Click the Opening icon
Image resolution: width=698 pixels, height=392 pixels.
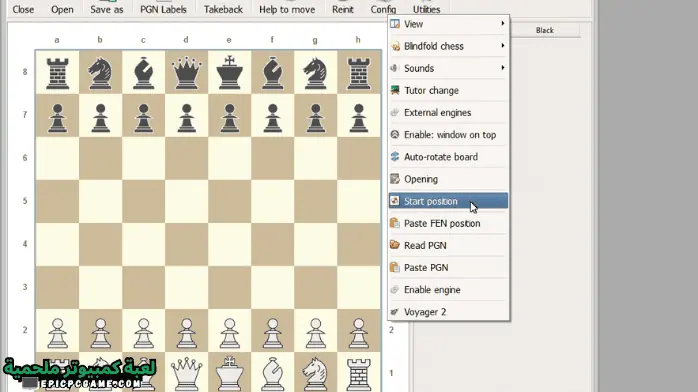[395, 179]
